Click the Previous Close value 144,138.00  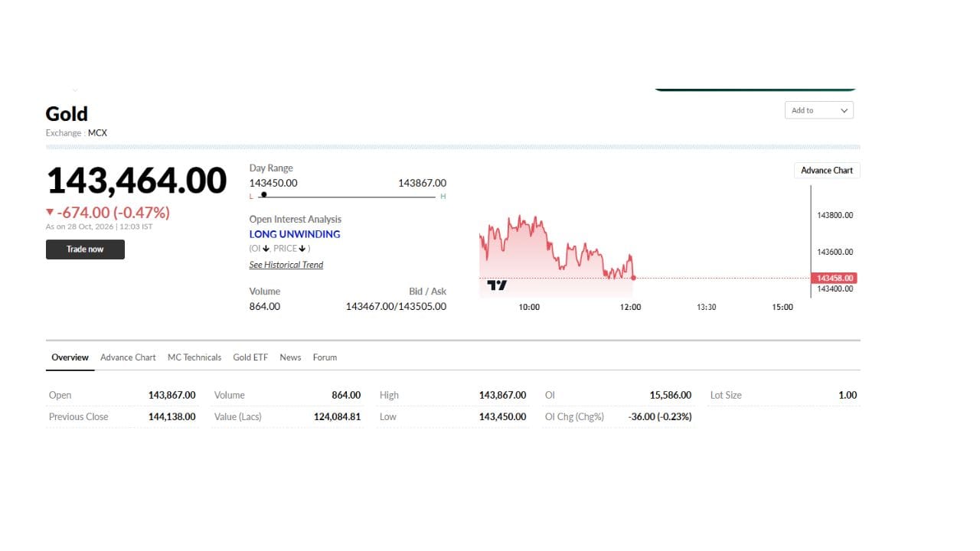(x=171, y=416)
